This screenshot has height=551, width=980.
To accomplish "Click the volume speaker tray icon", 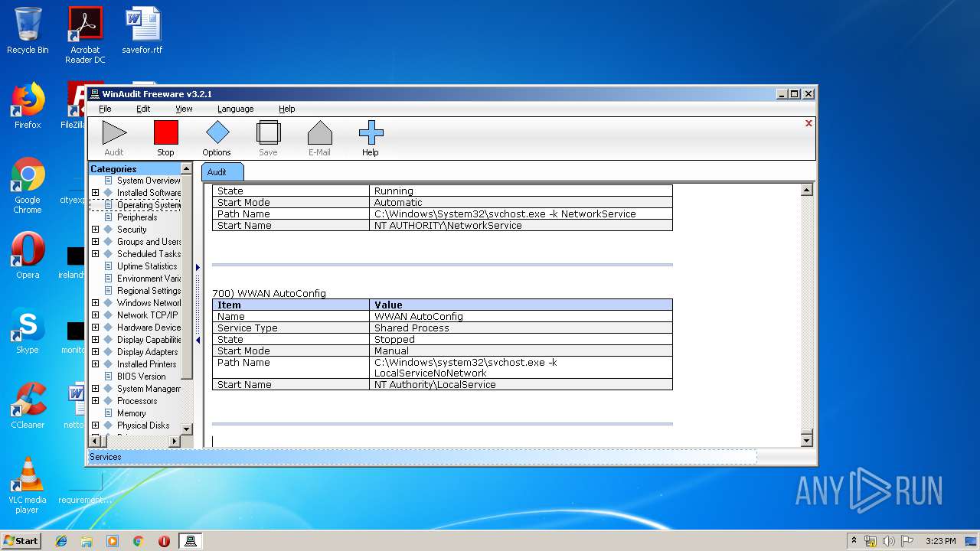I will click(888, 541).
